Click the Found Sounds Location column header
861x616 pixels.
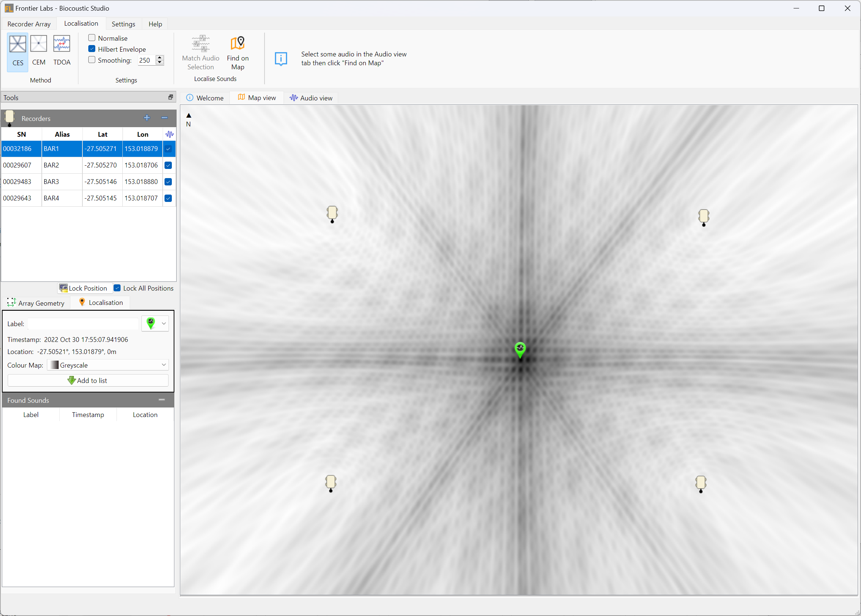(145, 414)
